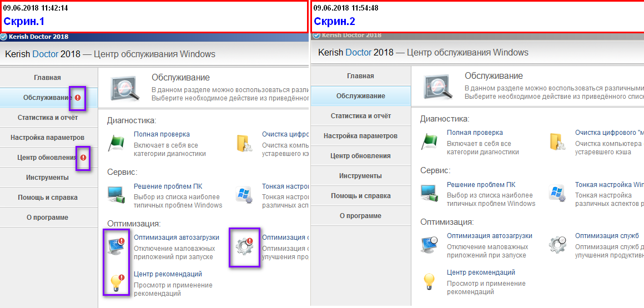Select Настройка параметров tab in Скрин.1
This screenshot has height=308, width=644.
tap(47, 138)
